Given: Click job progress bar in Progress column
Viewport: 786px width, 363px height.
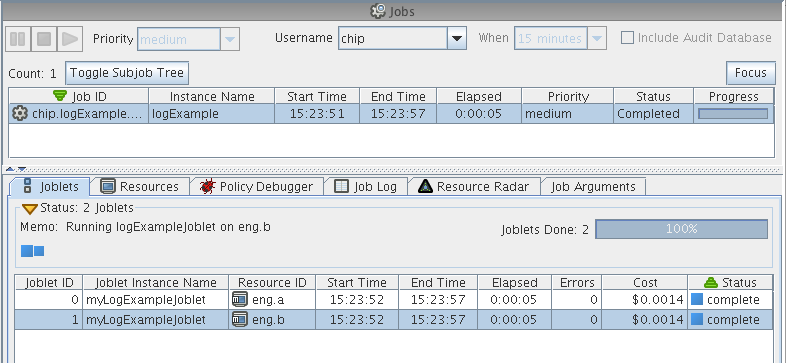Looking at the screenshot, I should 733,114.
